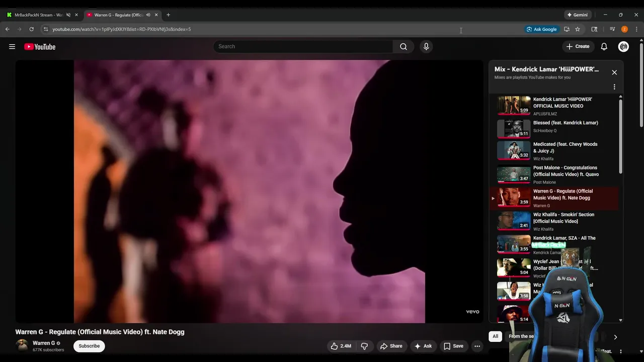
Task: Click the Ask button under video
Action: point(423,346)
